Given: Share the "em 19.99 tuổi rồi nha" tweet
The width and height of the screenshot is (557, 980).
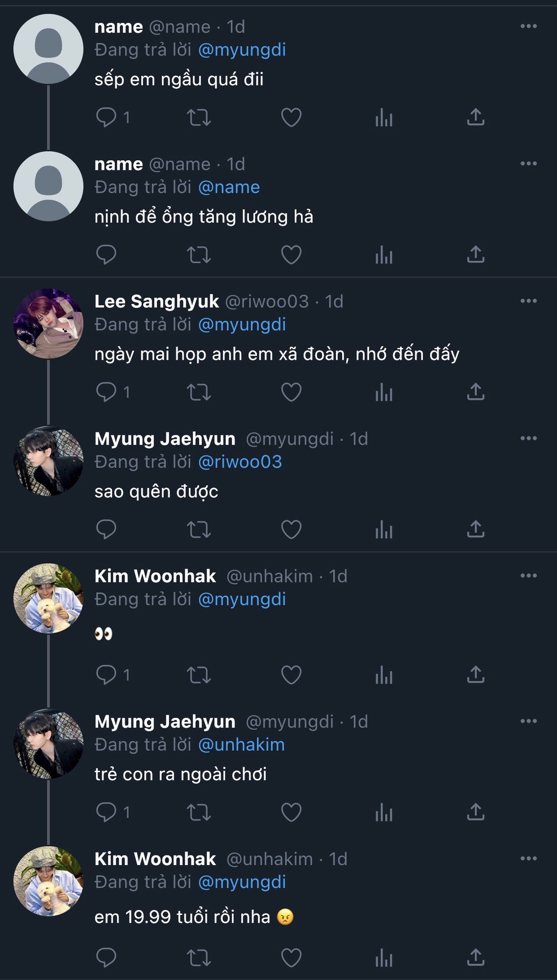Looking at the screenshot, I should coord(475,958).
